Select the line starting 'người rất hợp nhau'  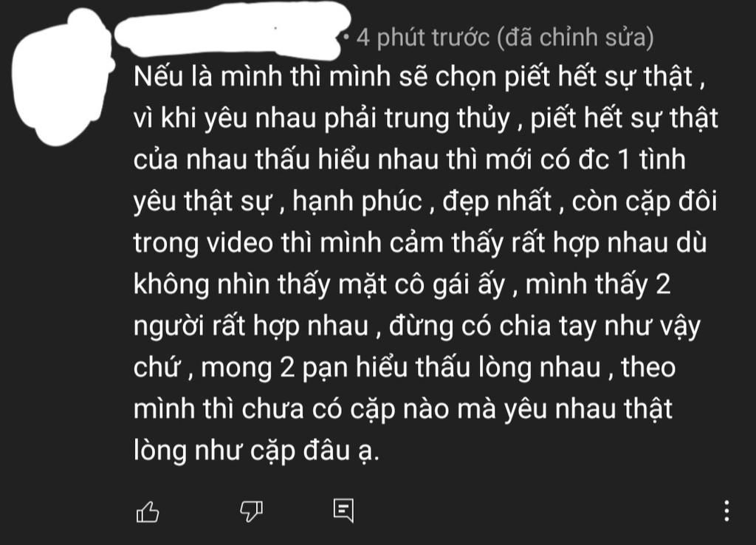417,326
